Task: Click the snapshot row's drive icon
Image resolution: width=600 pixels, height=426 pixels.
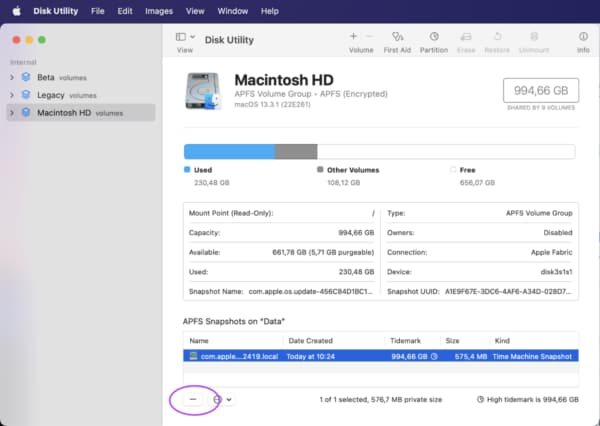Action: click(194, 356)
